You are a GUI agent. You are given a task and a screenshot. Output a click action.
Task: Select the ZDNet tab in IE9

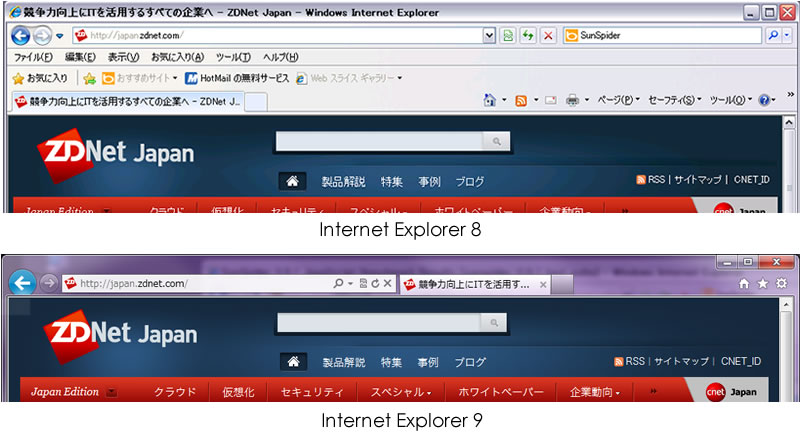click(474, 284)
